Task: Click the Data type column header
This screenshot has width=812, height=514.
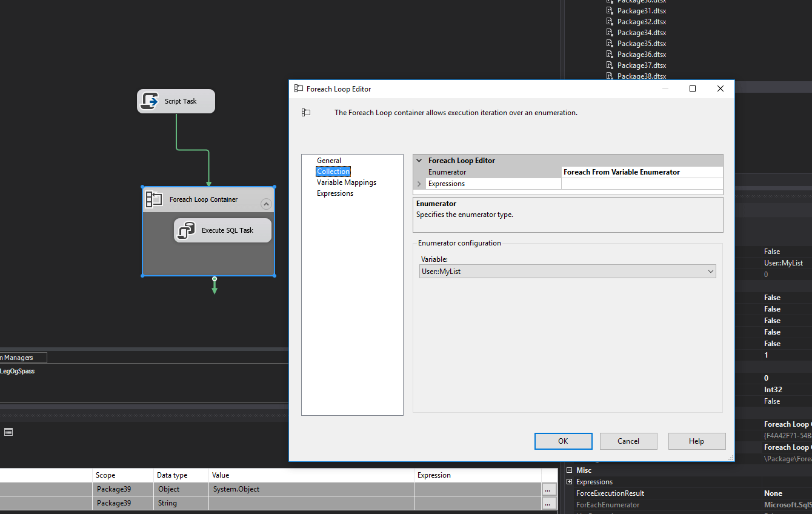Action: tap(181, 475)
